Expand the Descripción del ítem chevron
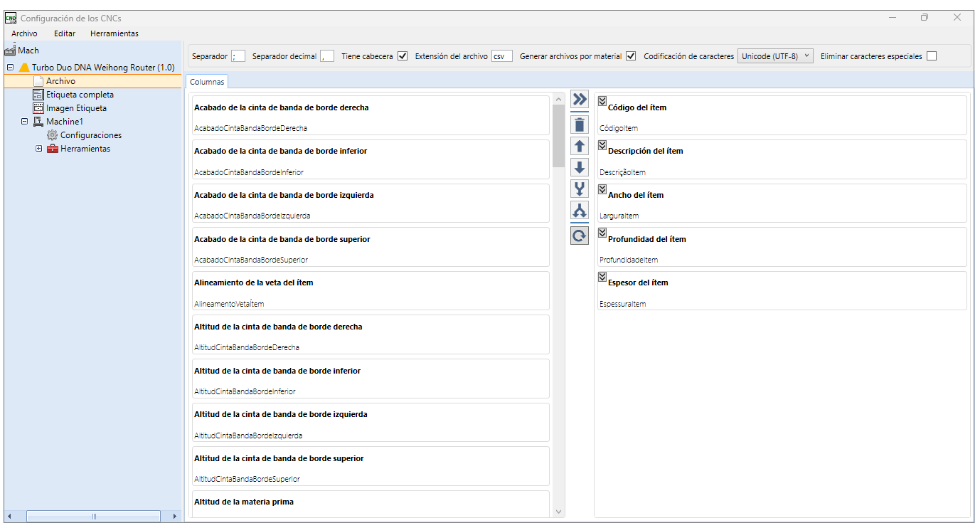 602,144
